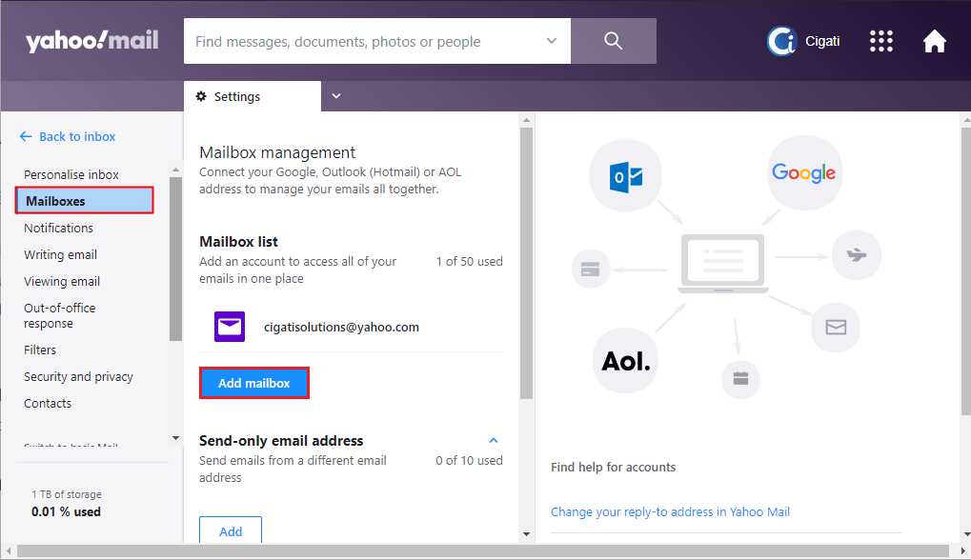The image size is (971, 560).
Task: Open Filters settings
Action: [x=40, y=350]
